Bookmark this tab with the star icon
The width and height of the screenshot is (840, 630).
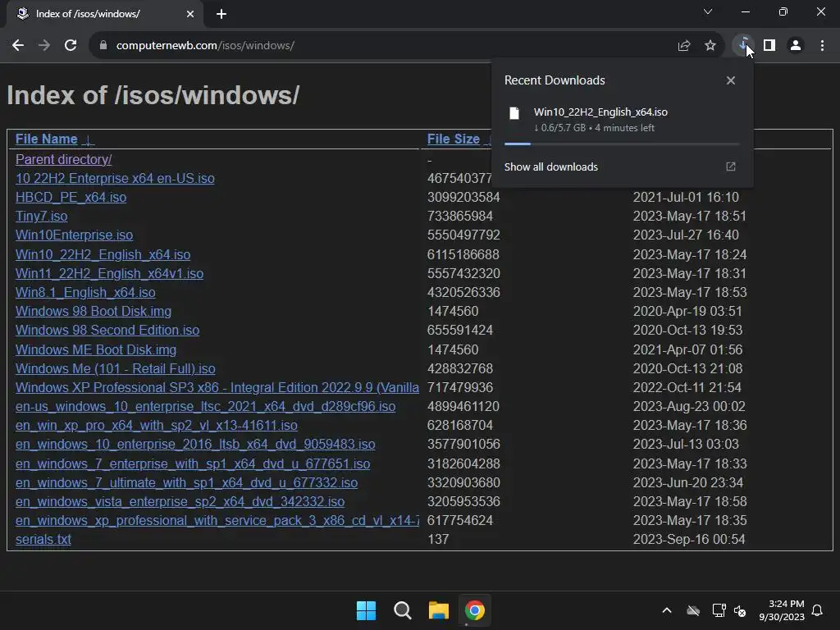point(710,46)
